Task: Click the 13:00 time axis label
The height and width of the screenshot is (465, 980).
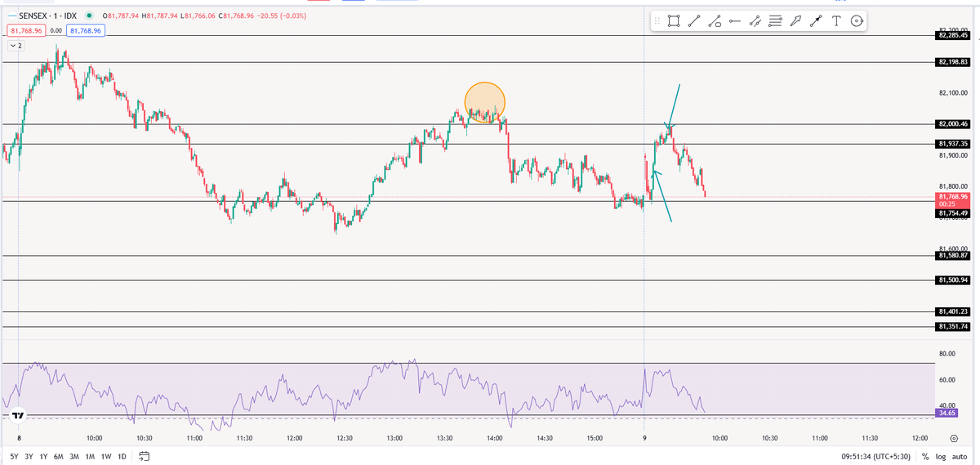Action: coord(394,439)
